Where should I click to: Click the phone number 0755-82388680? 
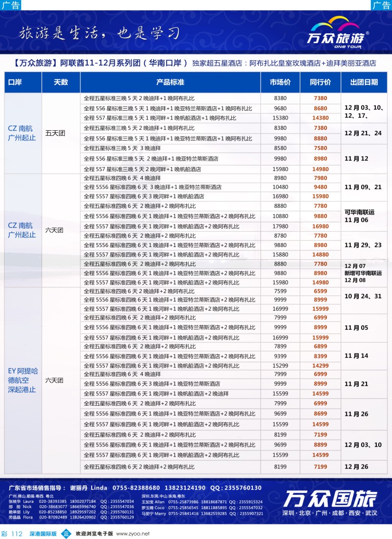tap(136, 488)
